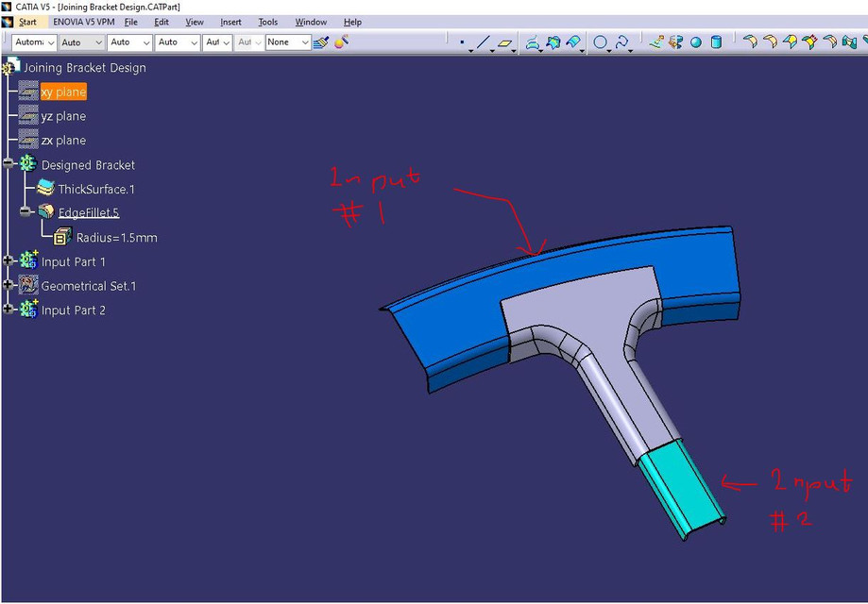Open the Insert menu
868x604 pixels.
point(230,22)
